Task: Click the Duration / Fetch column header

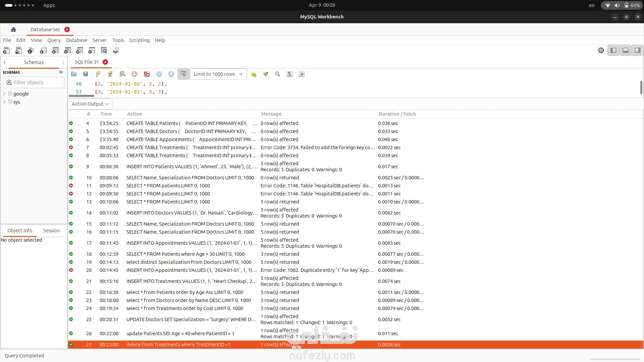Action: coord(397,114)
